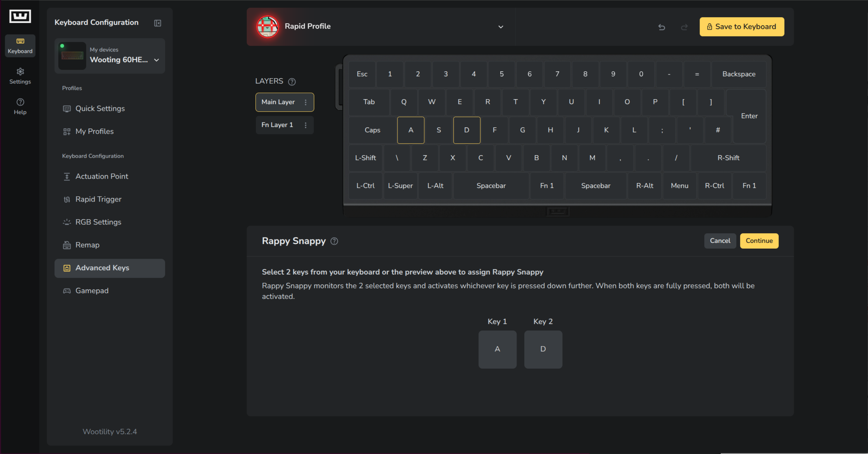Deselect the highlighted A key in the preview
Image resolution: width=868 pixels, height=454 pixels.
(411, 130)
